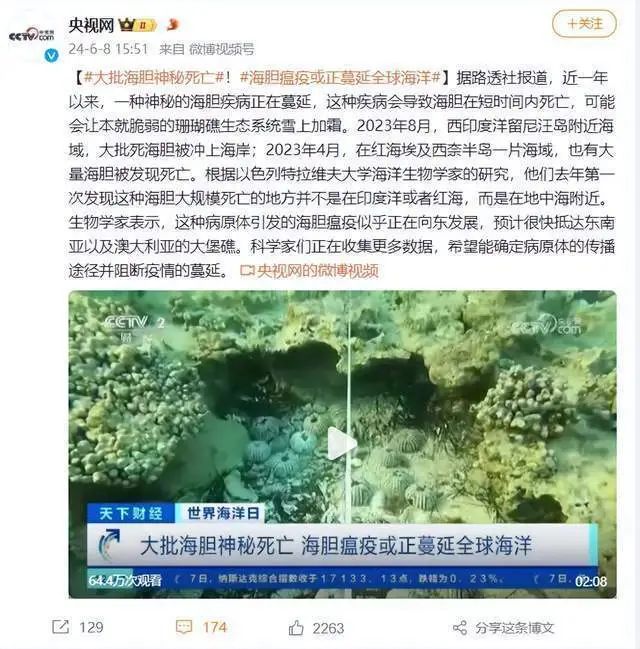Image resolution: width=640 pixels, height=649 pixels.
Task: Open the 央视网 account name link
Action: point(91,25)
